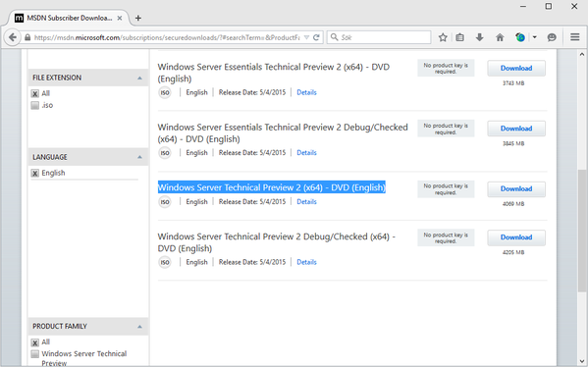This screenshot has height=367, width=588.
Task: Reload the page with the refresh icon
Action: (316, 37)
